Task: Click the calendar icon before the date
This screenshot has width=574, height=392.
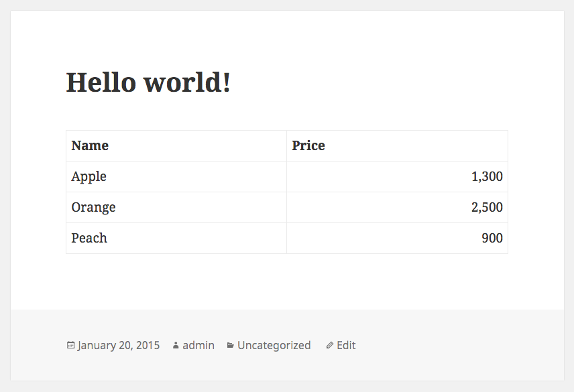Action: click(70, 345)
